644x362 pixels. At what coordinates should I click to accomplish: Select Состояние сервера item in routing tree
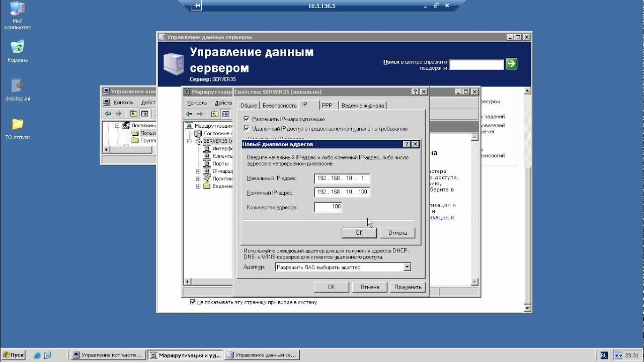(x=213, y=133)
